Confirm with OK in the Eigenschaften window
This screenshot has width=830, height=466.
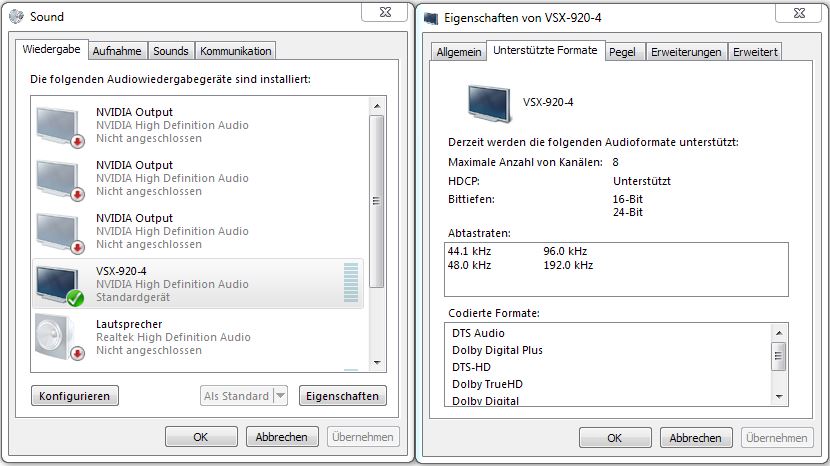tap(615, 438)
